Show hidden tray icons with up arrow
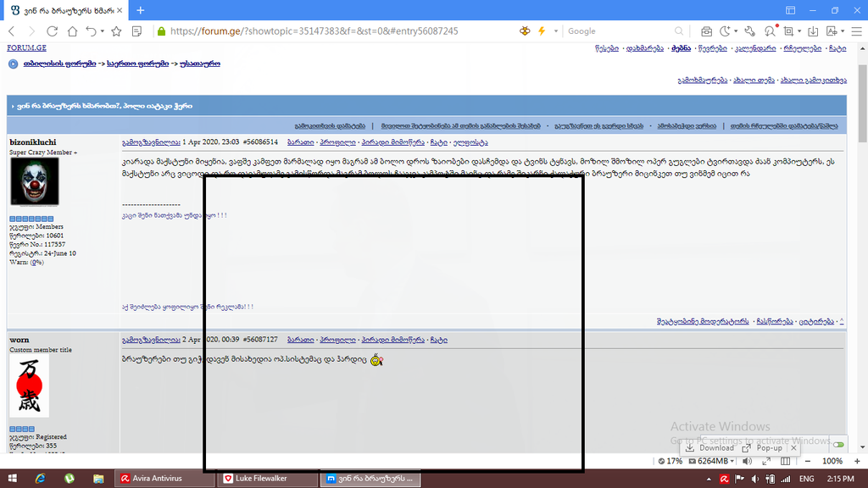 pos(709,479)
